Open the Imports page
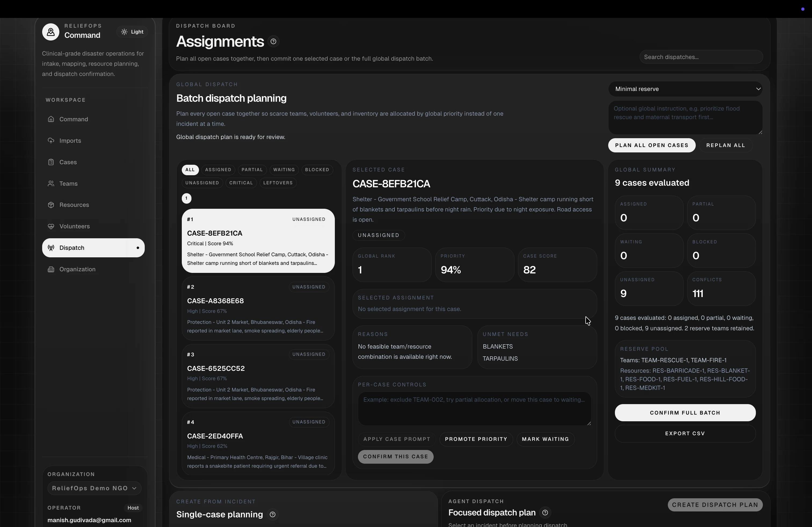 [93, 140]
